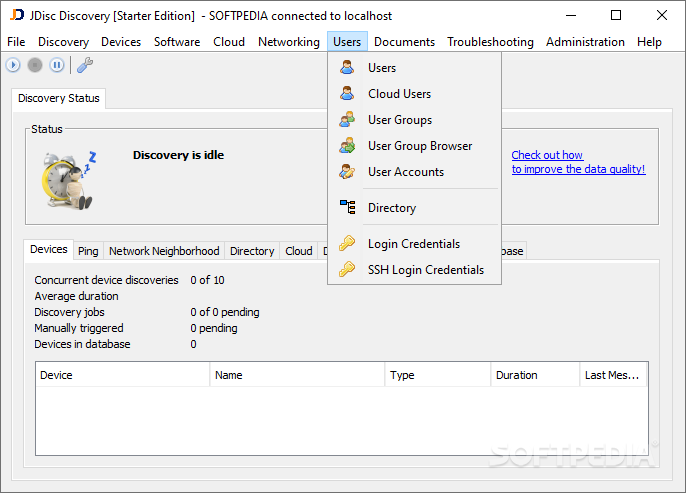Viewport: 686px width, 493px height.
Task: Click the User Groups entry icon
Action: 347,119
